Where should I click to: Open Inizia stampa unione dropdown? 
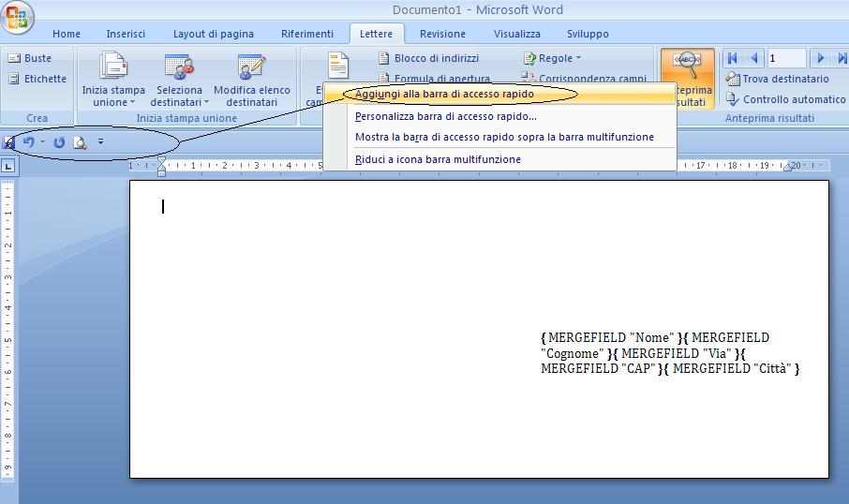[113, 80]
